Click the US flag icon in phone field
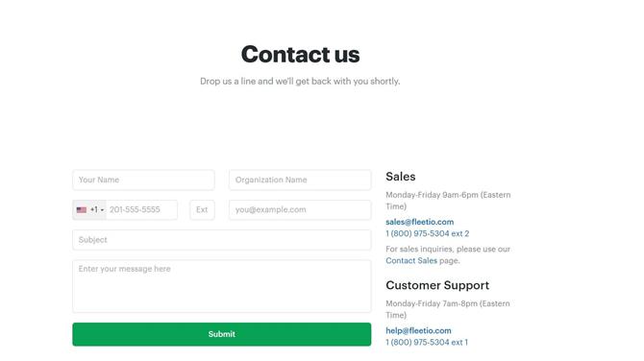This screenshot has height=361, width=644. pyautogui.click(x=82, y=210)
